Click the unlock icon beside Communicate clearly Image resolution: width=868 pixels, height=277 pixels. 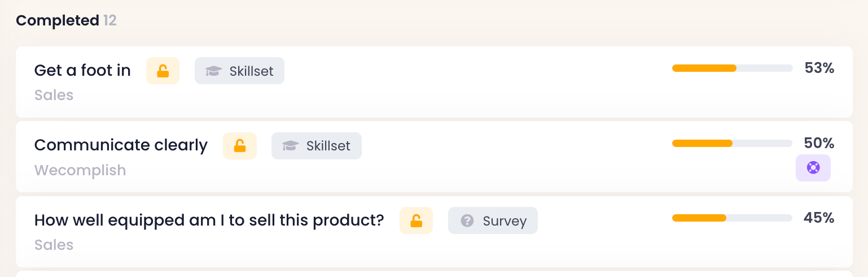click(x=240, y=146)
